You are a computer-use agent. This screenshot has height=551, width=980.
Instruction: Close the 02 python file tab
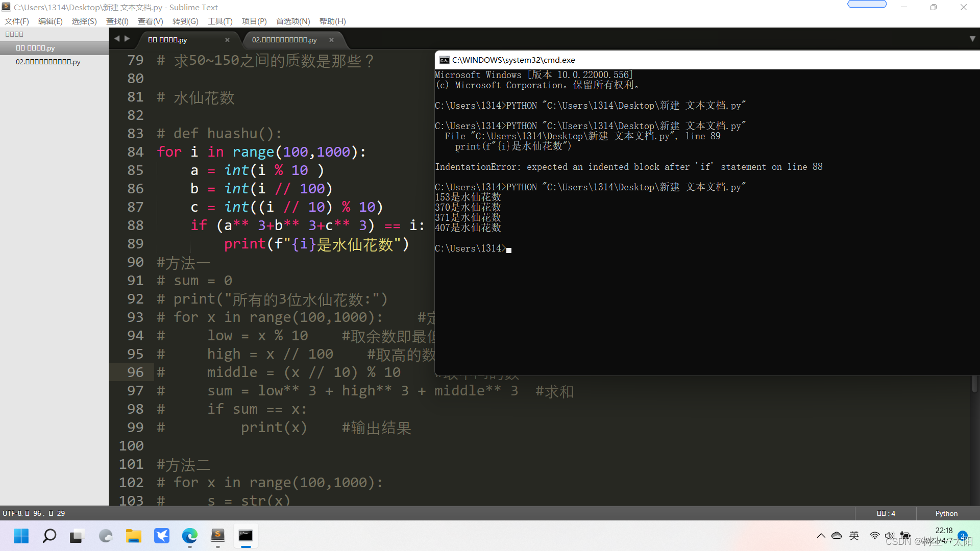coord(331,40)
